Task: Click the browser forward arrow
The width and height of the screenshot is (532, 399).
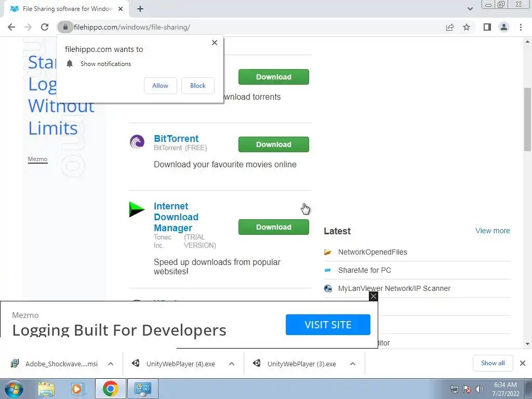Action: coord(28,27)
